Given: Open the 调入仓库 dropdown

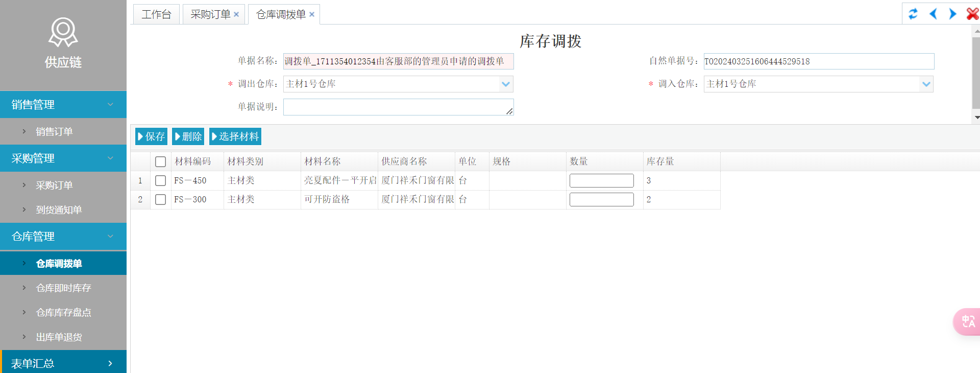Looking at the screenshot, I should 926,84.
